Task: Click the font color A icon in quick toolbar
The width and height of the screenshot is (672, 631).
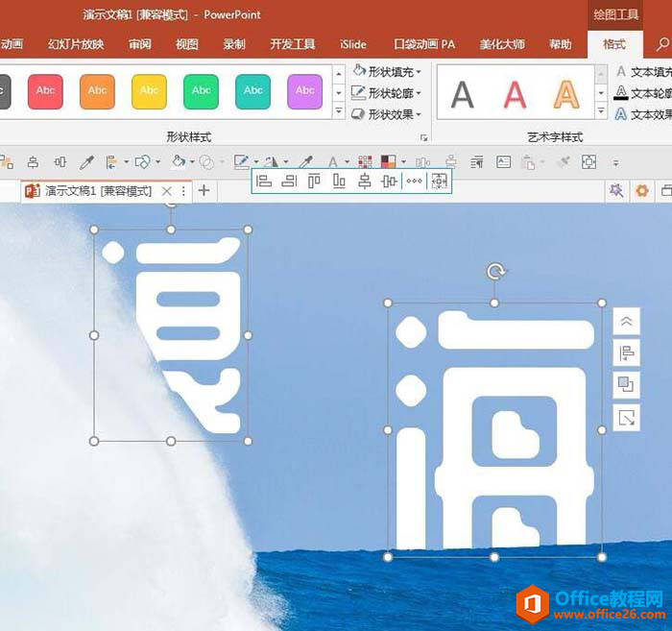Action: (x=332, y=162)
